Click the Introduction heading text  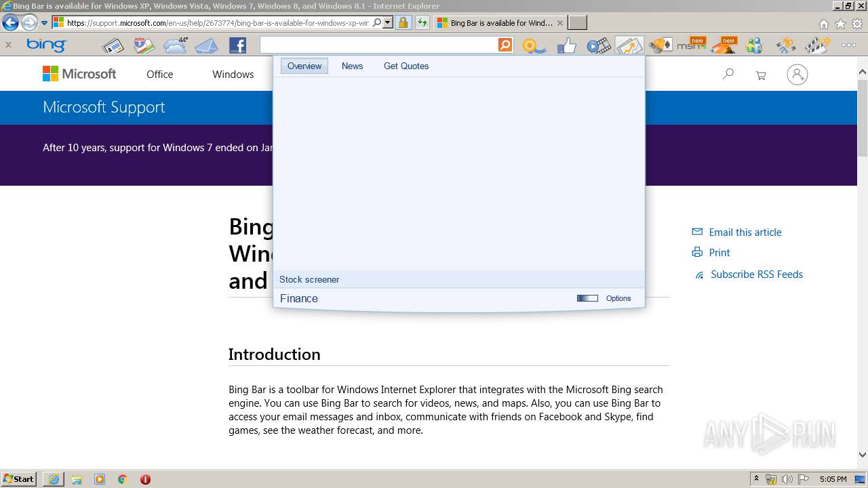(x=274, y=354)
